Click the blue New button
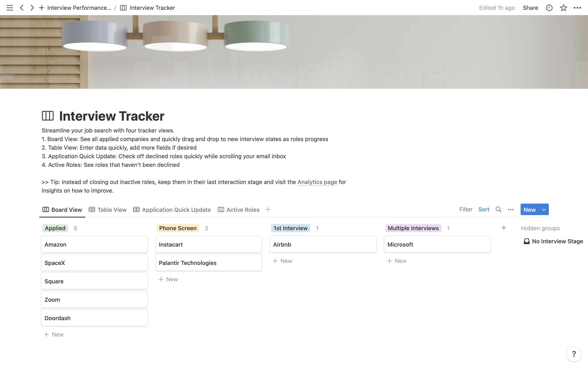 pos(530,210)
